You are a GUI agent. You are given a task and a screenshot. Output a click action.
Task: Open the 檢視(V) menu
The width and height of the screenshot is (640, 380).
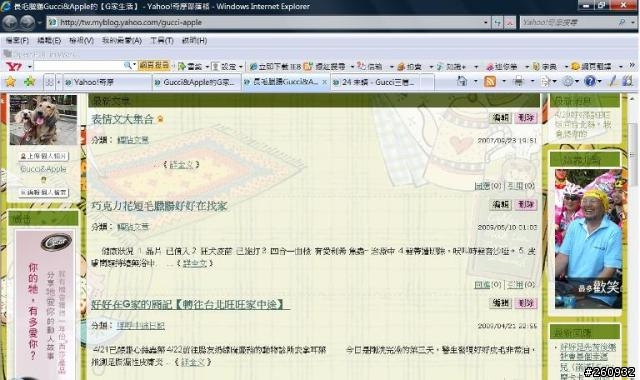pyautogui.click(x=81, y=40)
